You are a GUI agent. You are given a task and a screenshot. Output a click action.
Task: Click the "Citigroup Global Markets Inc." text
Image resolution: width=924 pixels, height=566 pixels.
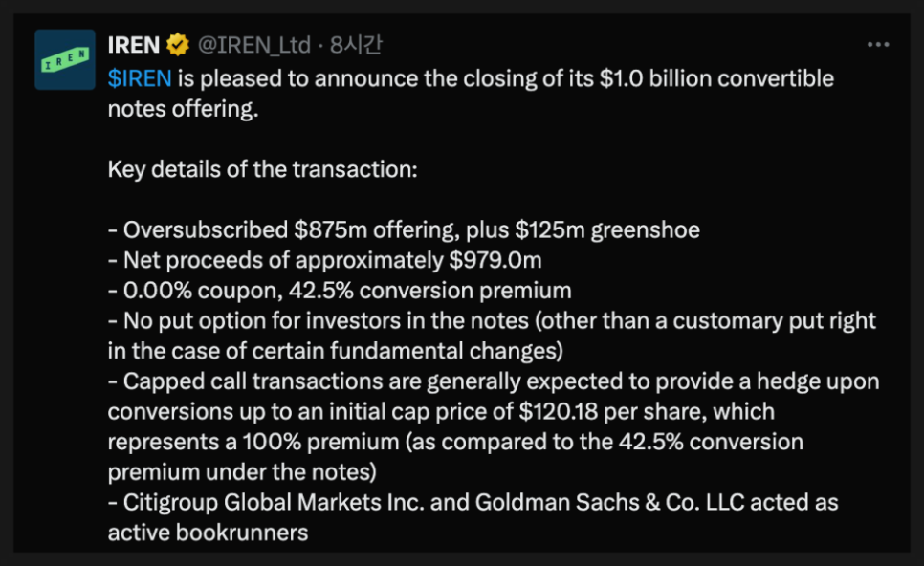[x=264, y=503]
